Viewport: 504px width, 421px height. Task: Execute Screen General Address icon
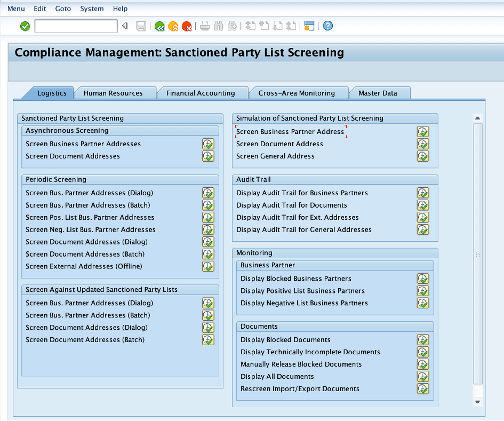[x=423, y=156]
